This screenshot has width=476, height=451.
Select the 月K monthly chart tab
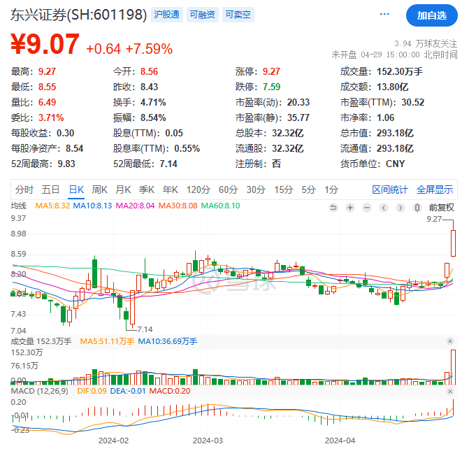pyautogui.click(x=123, y=189)
